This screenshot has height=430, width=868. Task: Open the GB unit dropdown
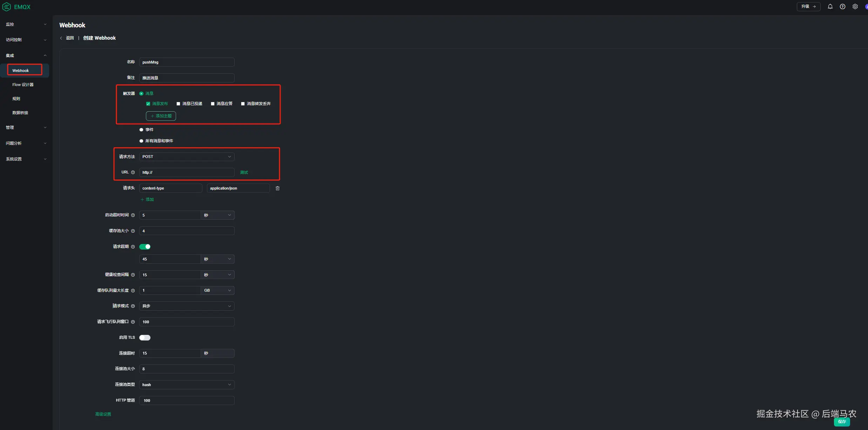coord(217,290)
